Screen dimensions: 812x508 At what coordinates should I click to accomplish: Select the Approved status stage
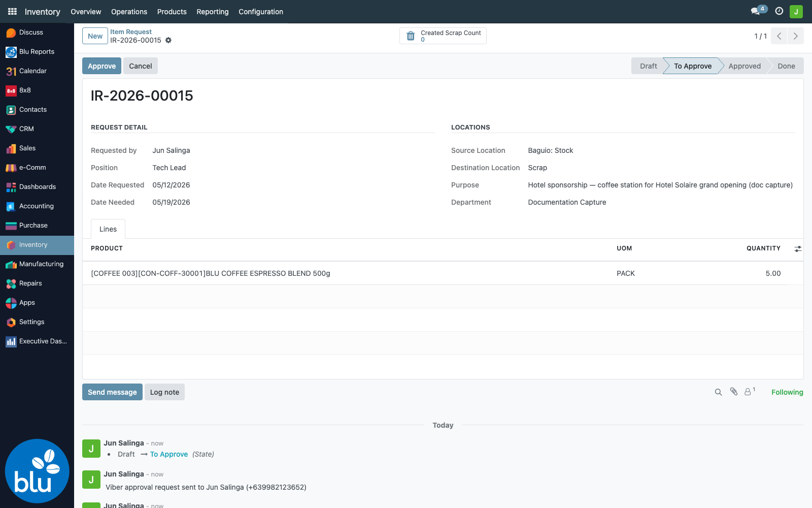(x=745, y=66)
